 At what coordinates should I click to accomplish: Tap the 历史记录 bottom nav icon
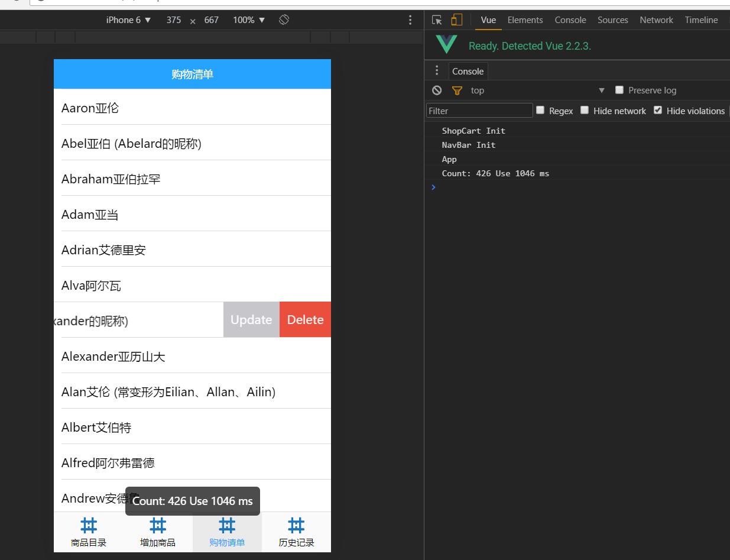coord(296,525)
